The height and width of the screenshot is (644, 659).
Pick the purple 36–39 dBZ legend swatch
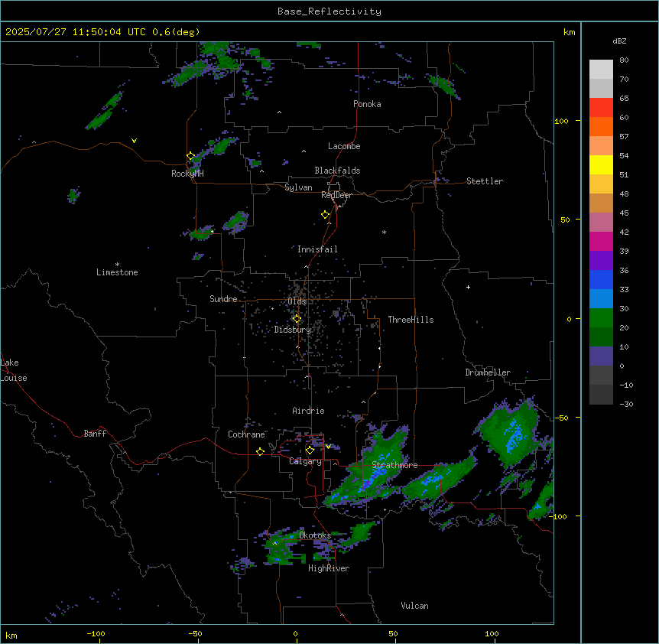point(601,260)
